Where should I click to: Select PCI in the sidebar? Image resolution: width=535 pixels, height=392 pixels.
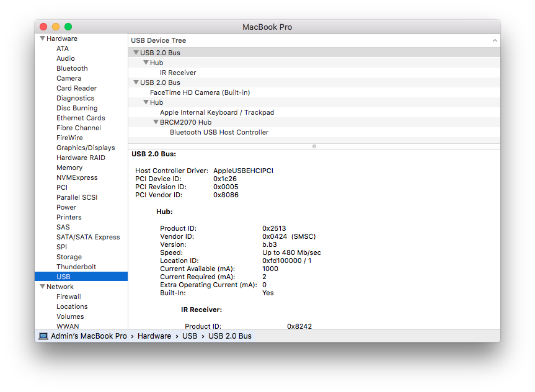click(x=62, y=187)
